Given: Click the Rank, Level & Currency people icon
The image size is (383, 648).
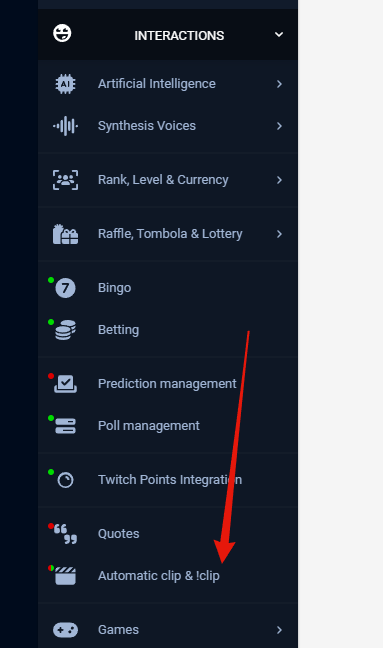Looking at the screenshot, I should pos(65,180).
